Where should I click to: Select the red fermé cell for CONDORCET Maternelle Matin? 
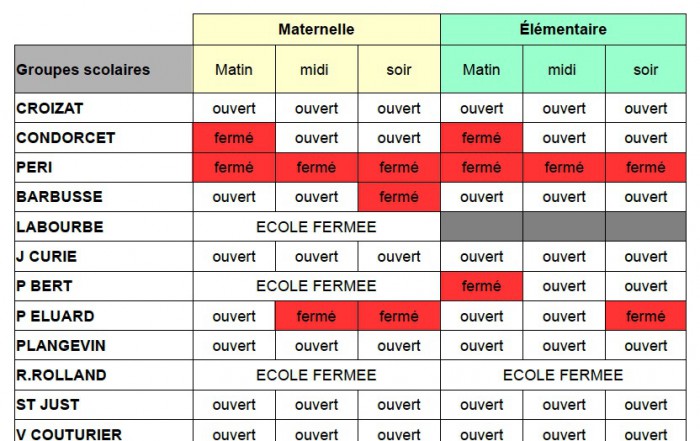(234, 138)
